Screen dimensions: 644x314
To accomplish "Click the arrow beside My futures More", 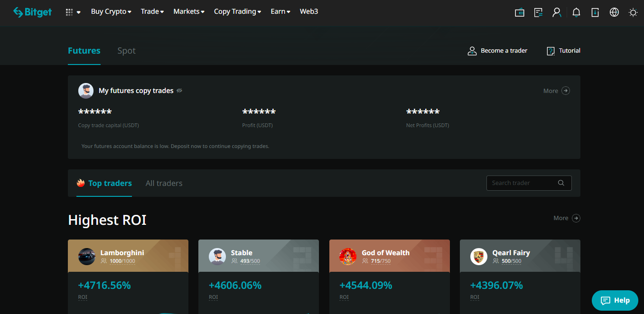I will tap(566, 91).
